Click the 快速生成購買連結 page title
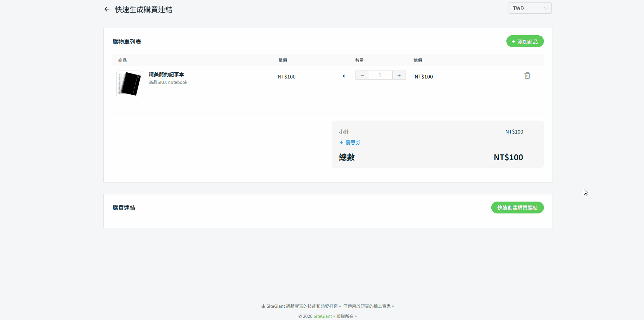This screenshot has height=320, width=644. tap(143, 10)
